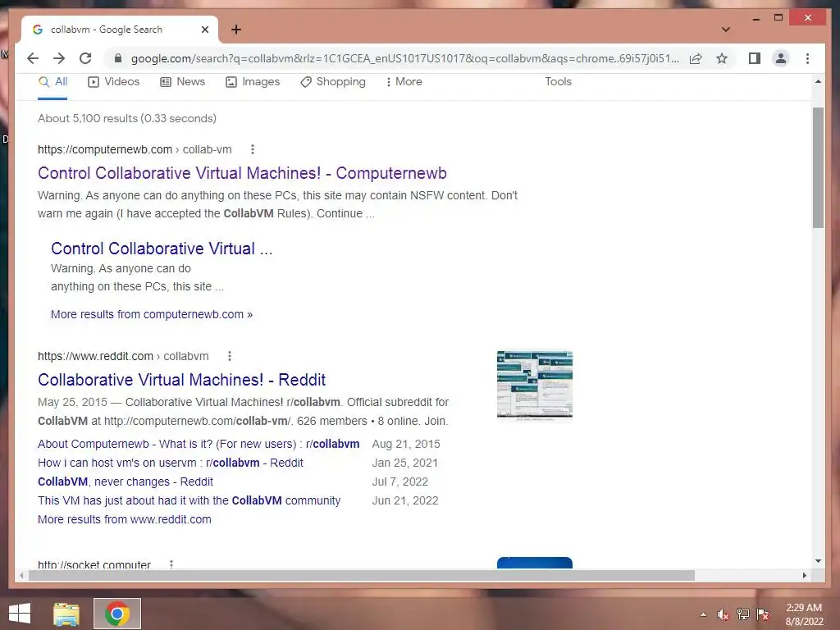Click About 5,100 results text
Screen dimensions: 840x630
click(127, 118)
